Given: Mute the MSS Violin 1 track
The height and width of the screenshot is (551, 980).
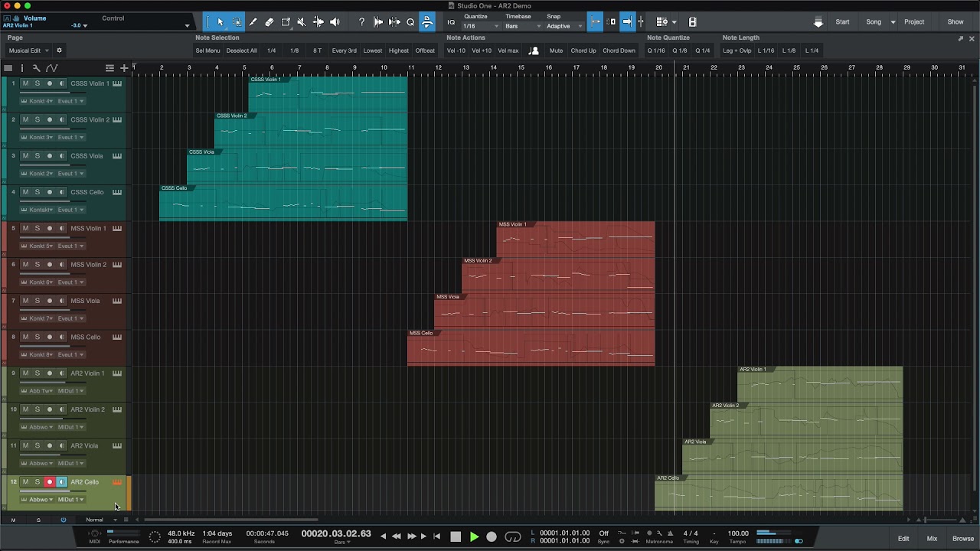Looking at the screenshot, I should 25,228.
